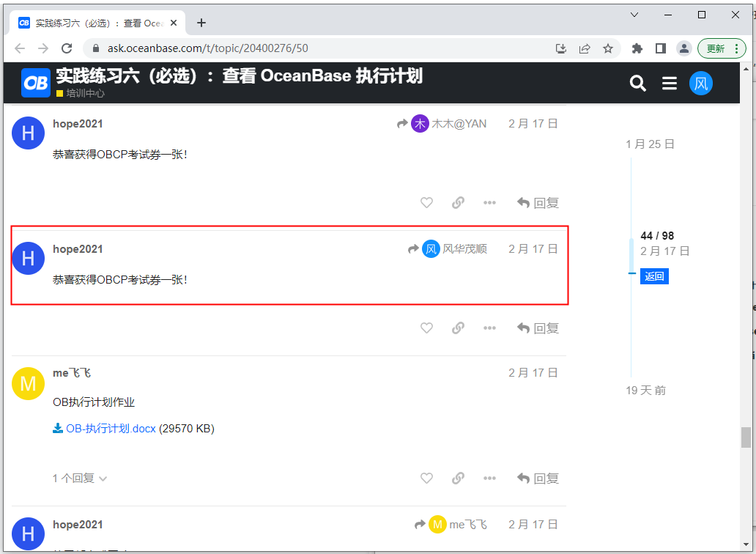The image size is (756, 554).
Task: Like hope2021's reply to 风华茂顺
Action: click(x=426, y=328)
